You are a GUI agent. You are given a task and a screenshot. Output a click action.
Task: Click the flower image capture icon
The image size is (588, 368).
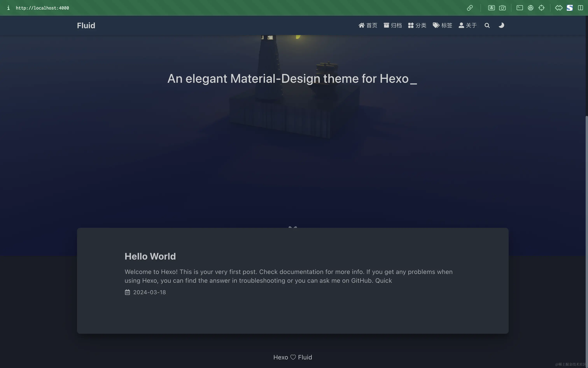click(491, 8)
